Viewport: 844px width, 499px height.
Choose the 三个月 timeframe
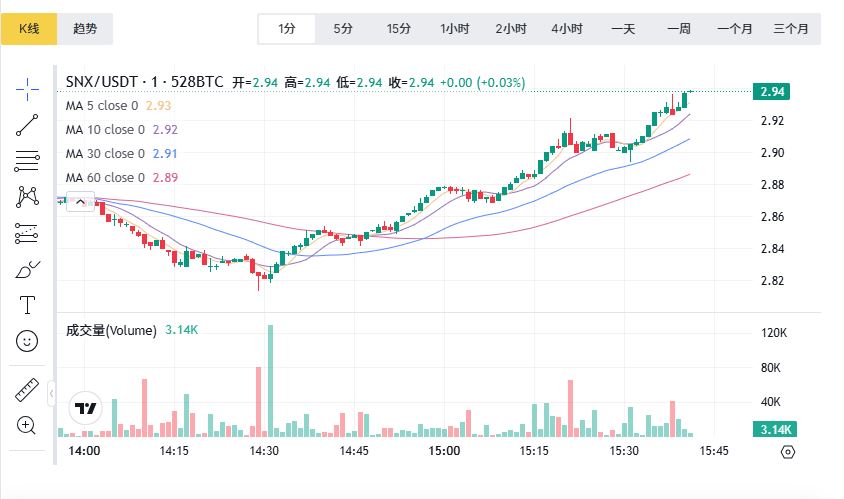(790, 29)
